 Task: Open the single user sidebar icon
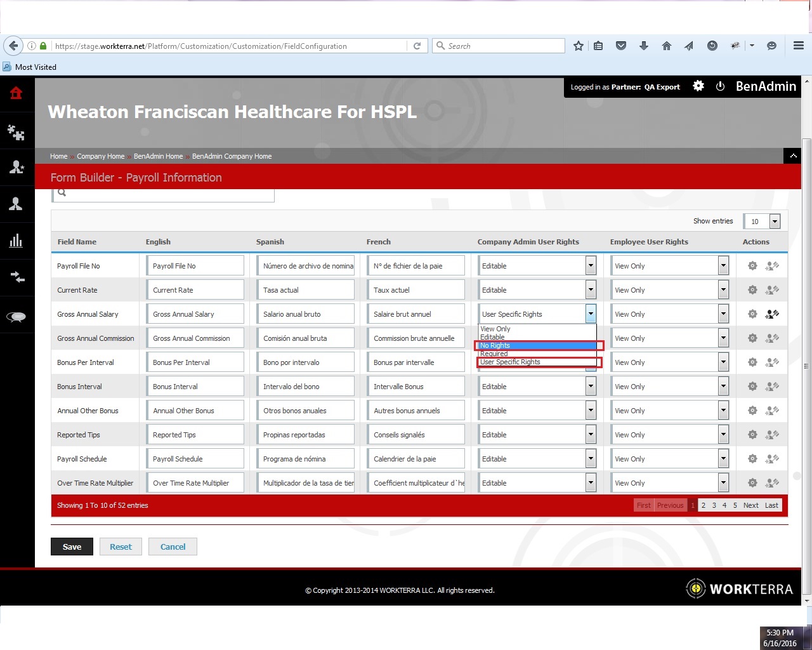click(16, 204)
